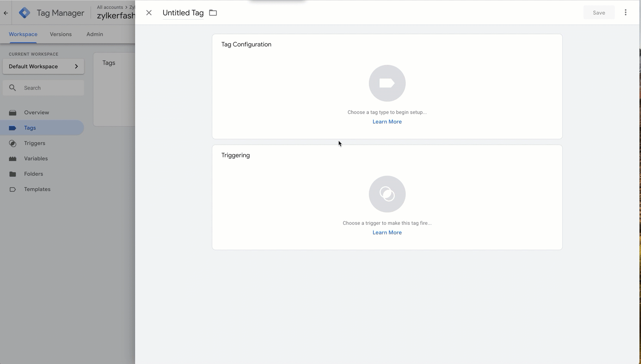This screenshot has height=364, width=641.
Task: Click the CURRENT WORKSPACE label
Action: pyautogui.click(x=34, y=54)
